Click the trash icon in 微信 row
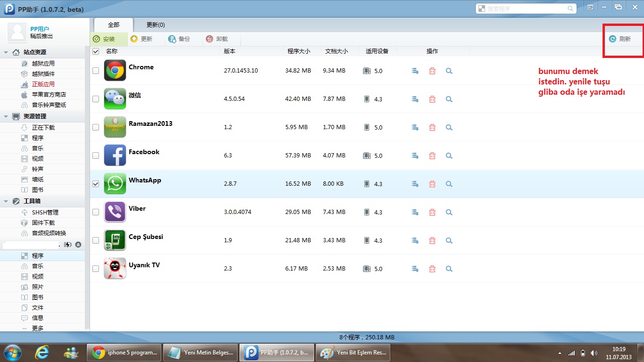Viewport: 644px width, 362px height. [x=432, y=99]
